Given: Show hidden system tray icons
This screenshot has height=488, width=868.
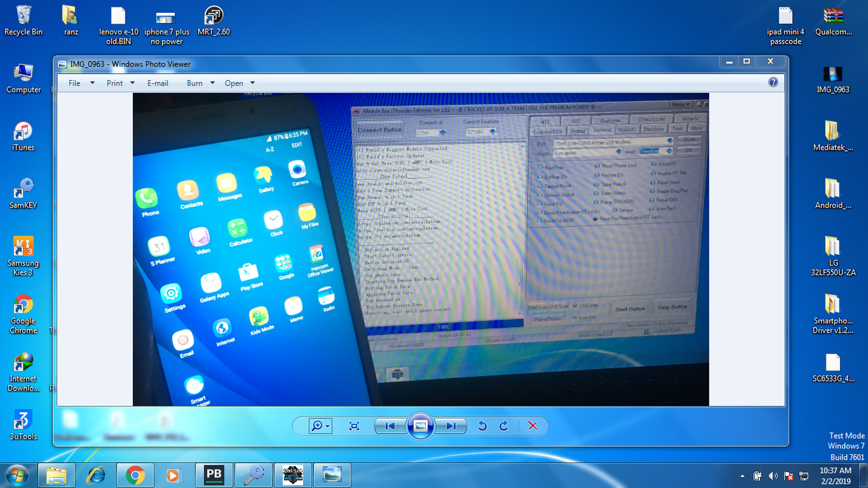Looking at the screenshot, I should coord(742,476).
